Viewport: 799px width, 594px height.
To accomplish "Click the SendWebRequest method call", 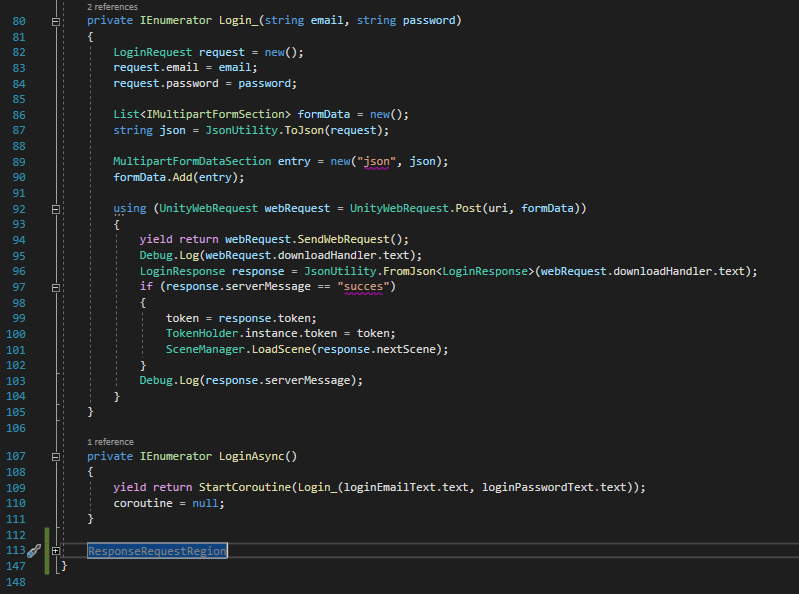I will 357,239.
